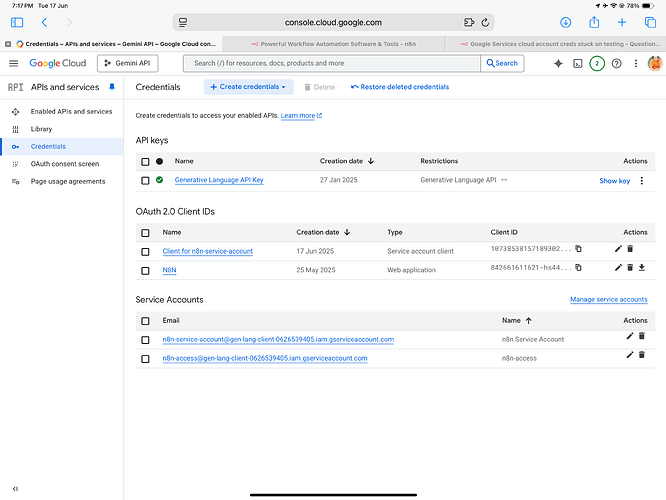
Task: Sort service accounts by Name
Action: [516, 320]
